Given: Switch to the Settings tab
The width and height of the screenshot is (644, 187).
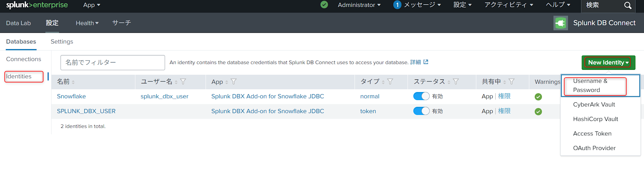Looking at the screenshot, I should [x=62, y=42].
